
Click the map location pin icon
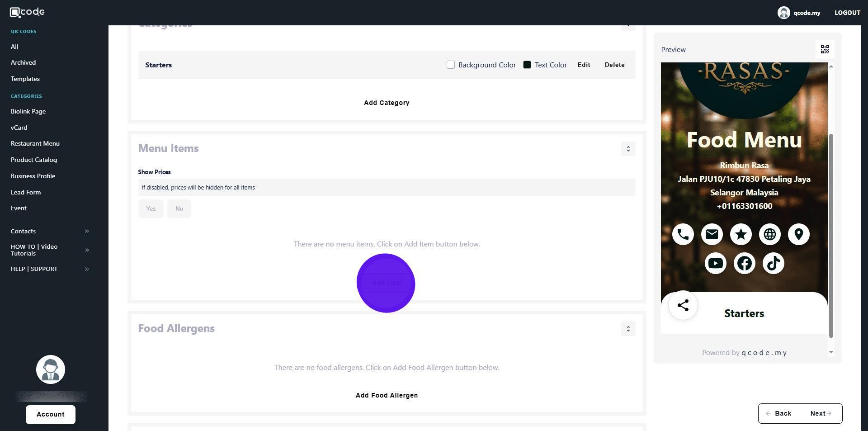coord(798,234)
